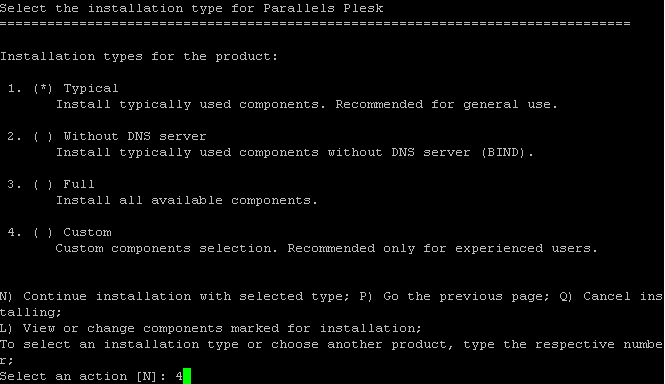
Task: Click the typed 4 at the prompt
Action: coord(179,376)
